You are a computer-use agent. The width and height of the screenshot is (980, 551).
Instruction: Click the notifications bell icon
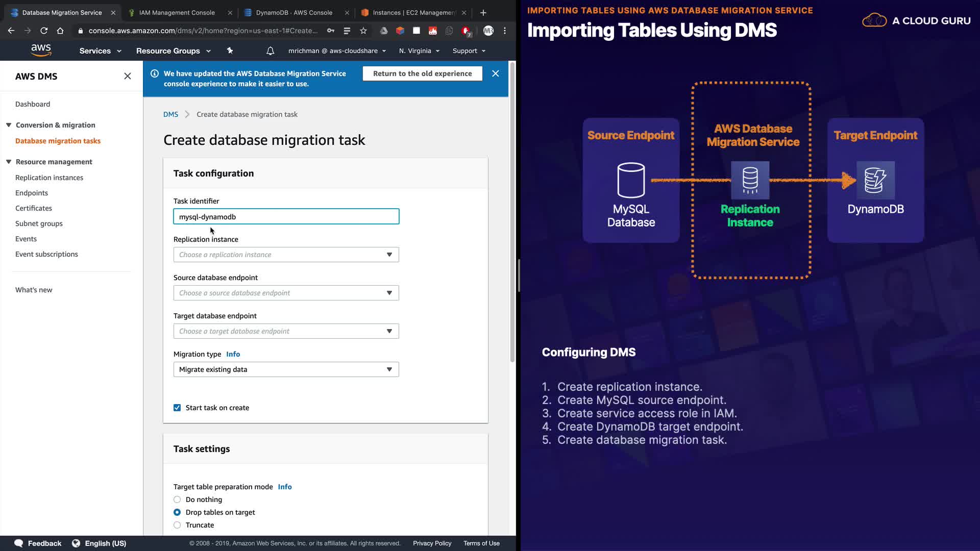[271, 51]
